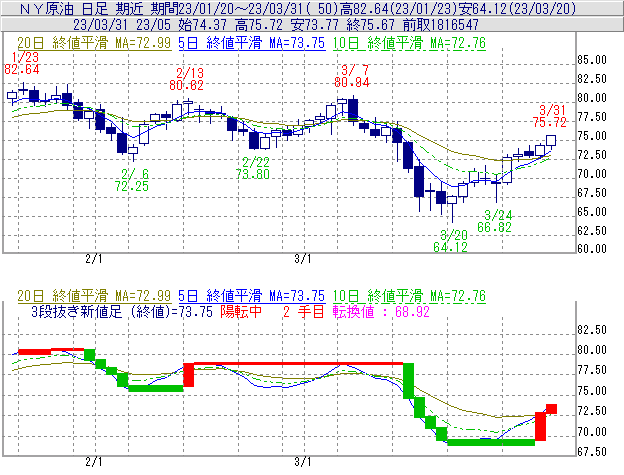Click the latest red block in new-price chart
Image resolution: width=624 pixels, height=475 pixels.
point(551,409)
